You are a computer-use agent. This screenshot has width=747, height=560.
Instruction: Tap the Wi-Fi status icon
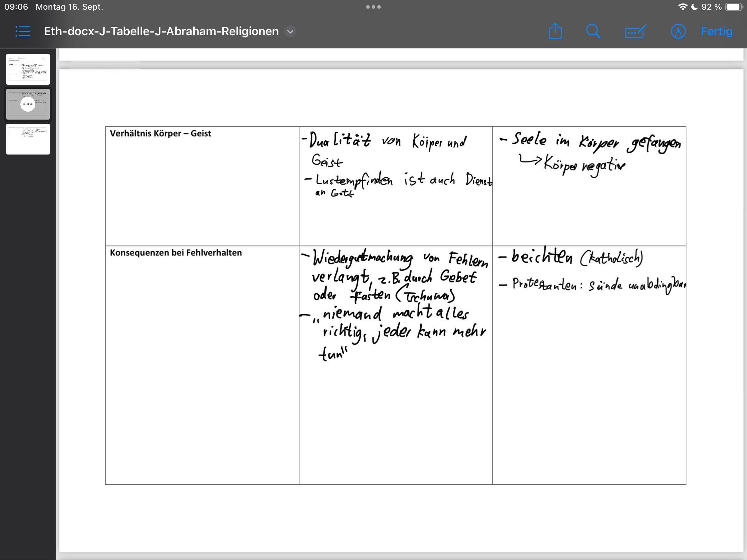(683, 7)
